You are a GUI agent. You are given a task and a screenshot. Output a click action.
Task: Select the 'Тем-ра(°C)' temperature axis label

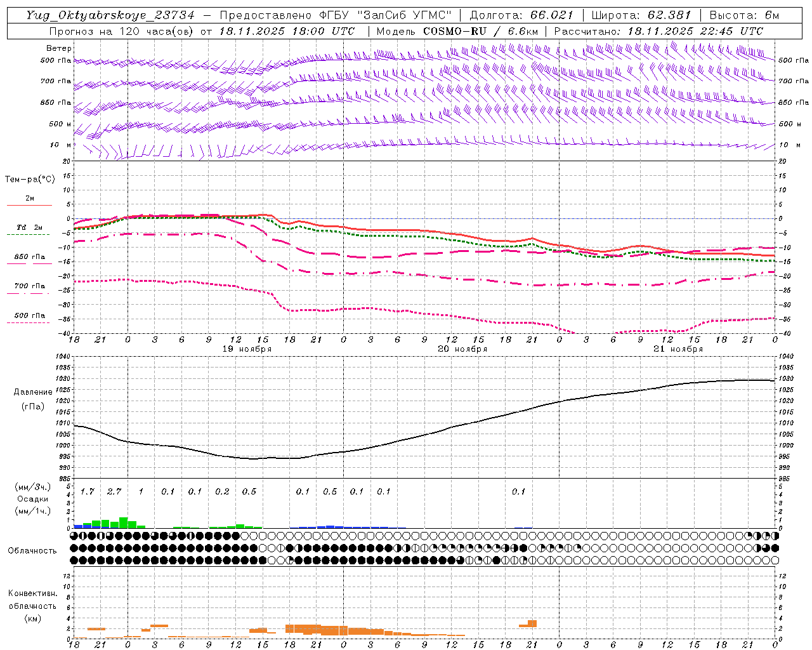pos(30,180)
